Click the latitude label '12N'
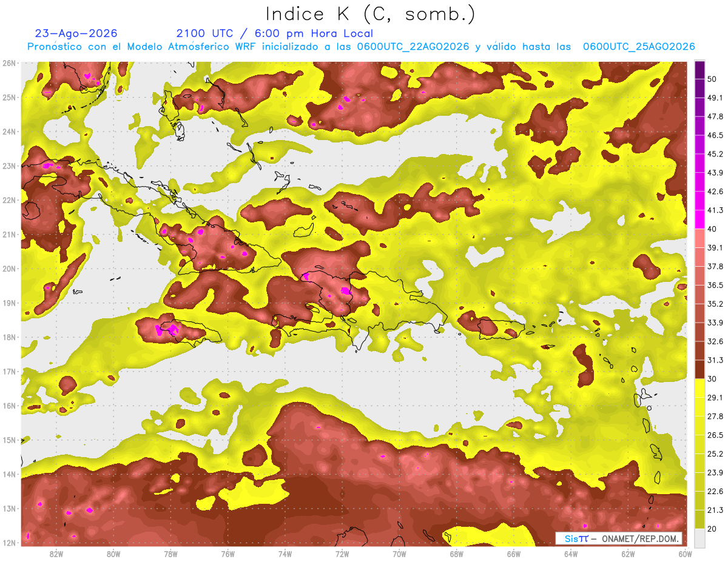 point(9,543)
